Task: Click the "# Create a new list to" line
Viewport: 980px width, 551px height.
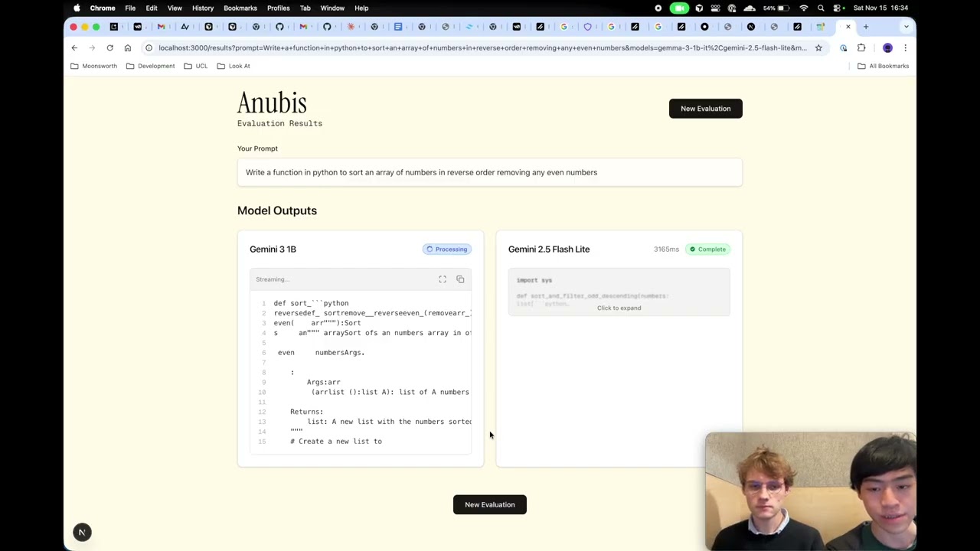Action: [336, 442]
